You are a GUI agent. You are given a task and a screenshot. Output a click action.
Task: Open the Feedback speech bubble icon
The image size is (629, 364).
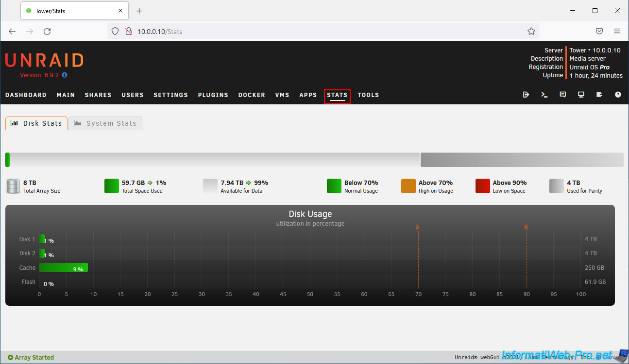tap(562, 95)
